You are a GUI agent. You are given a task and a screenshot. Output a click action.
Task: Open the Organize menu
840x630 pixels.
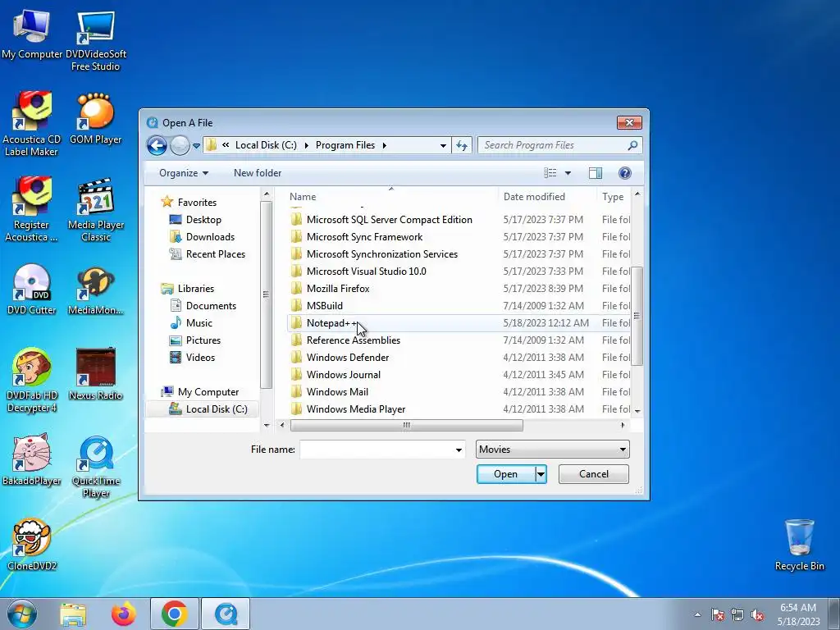tap(183, 173)
